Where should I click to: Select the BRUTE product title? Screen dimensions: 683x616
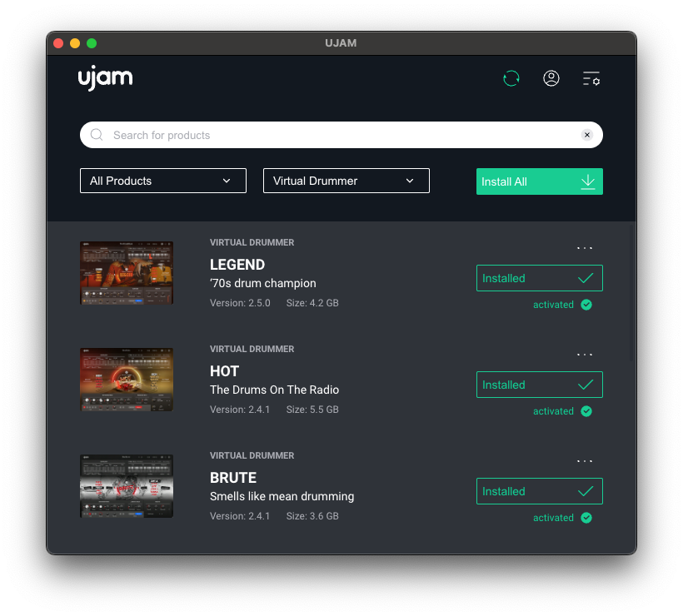click(233, 478)
